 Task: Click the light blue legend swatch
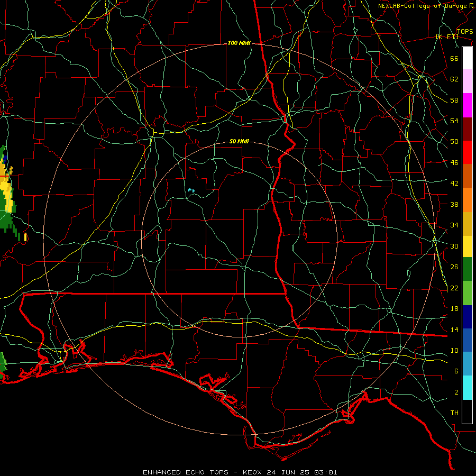pos(467,364)
